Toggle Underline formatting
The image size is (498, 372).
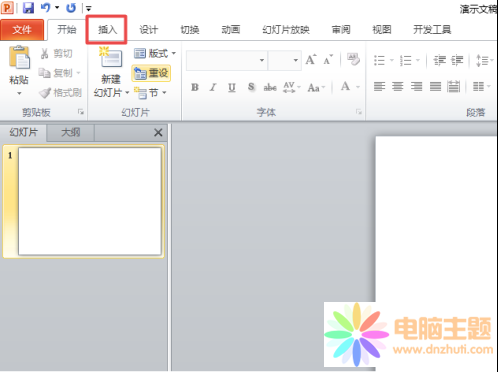[232, 87]
